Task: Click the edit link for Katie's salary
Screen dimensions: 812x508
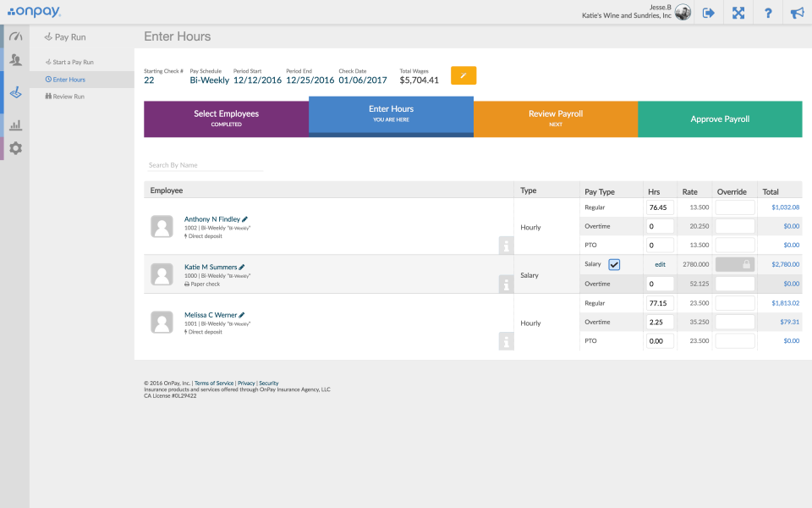Action: click(x=661, y=264)
